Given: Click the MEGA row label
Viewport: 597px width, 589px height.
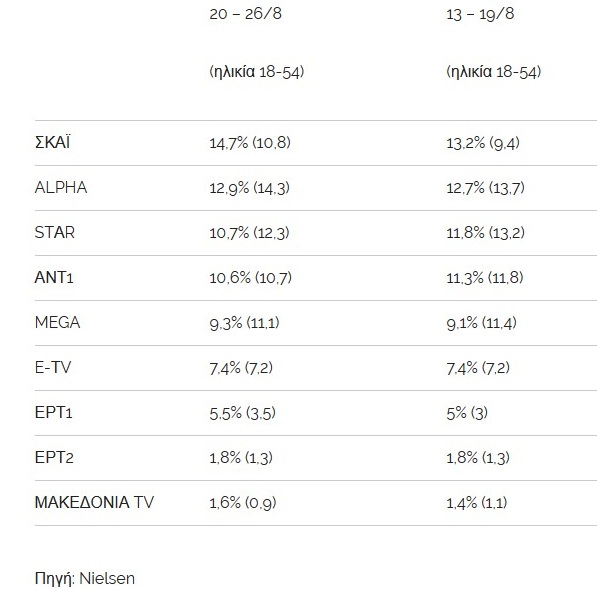Looking at the screenshot, I should [57, 322].
